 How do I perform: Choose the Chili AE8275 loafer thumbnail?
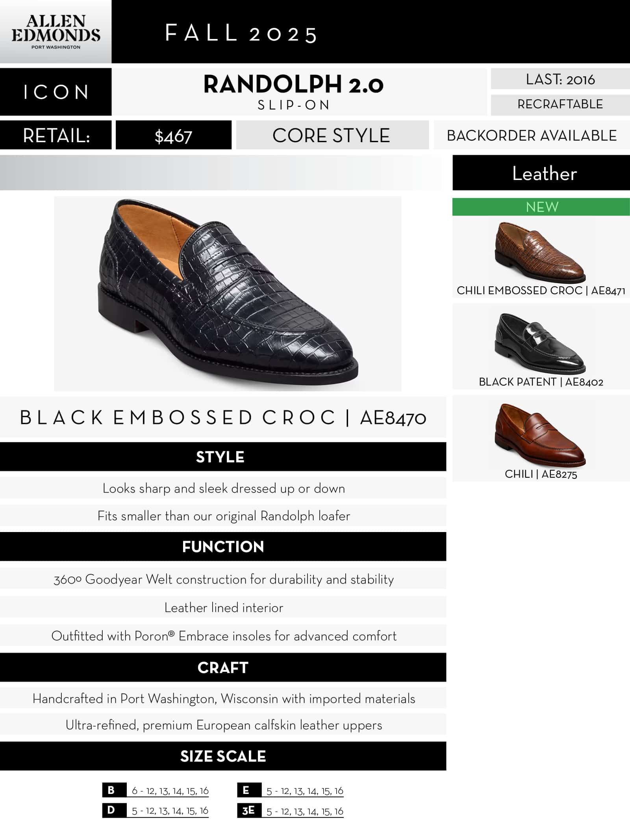(x=540, y=435)
